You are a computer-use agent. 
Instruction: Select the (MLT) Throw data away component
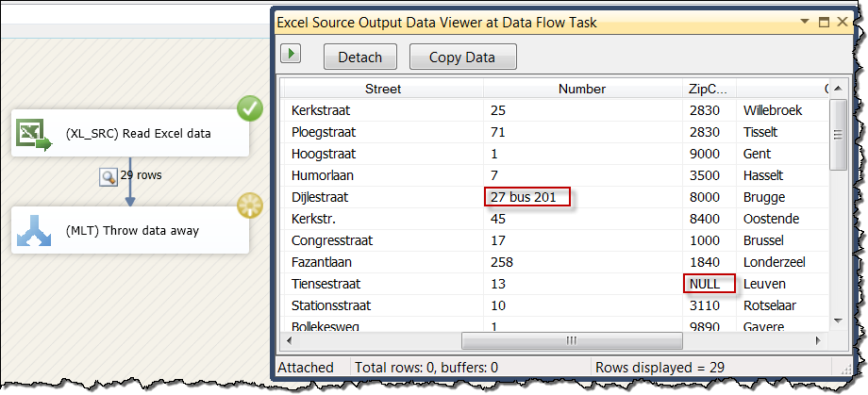tap(130, 231)
